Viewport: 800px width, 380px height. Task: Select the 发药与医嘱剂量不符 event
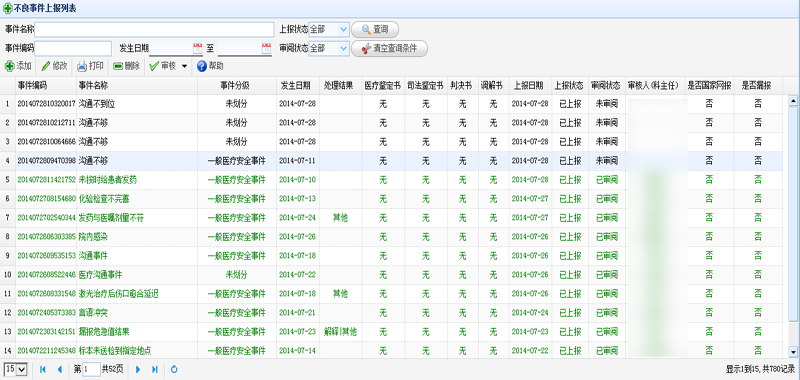pyautogui.click(x=111, y=218)
